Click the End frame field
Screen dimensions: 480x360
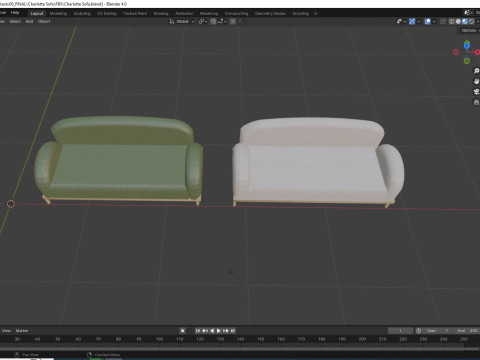point(467,331)
